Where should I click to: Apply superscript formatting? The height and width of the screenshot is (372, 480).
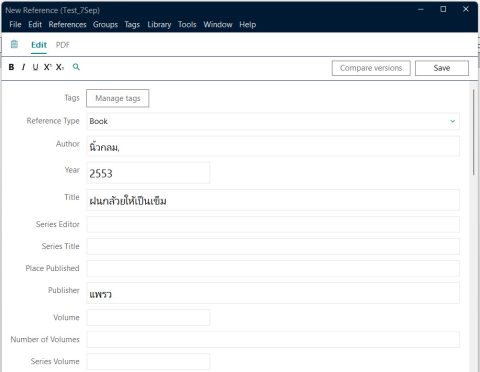[48, 67]
